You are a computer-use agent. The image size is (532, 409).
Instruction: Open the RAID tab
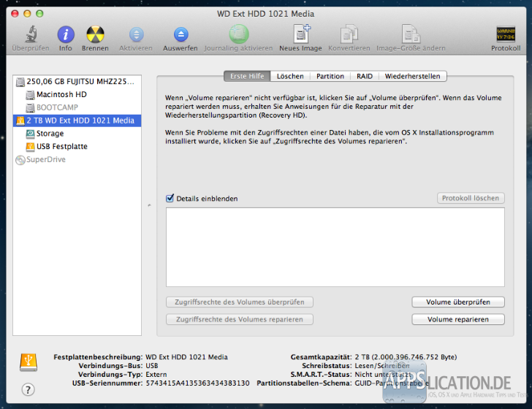pyautogui.click(x=365, y=76)
